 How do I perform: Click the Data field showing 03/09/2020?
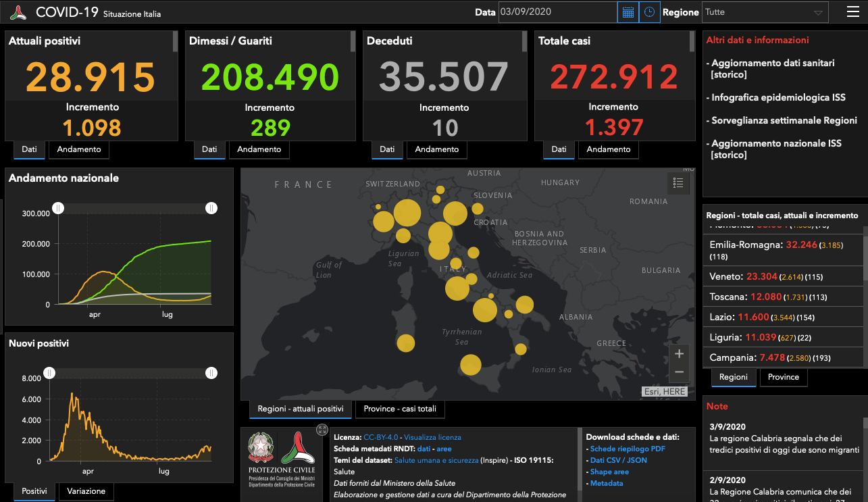(x=557, y=12)
